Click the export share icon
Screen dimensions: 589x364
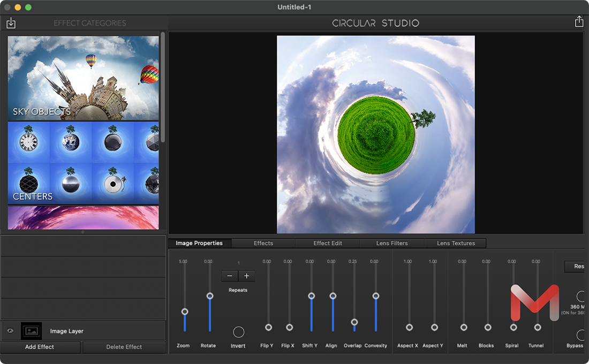click(x=579, y=22)
